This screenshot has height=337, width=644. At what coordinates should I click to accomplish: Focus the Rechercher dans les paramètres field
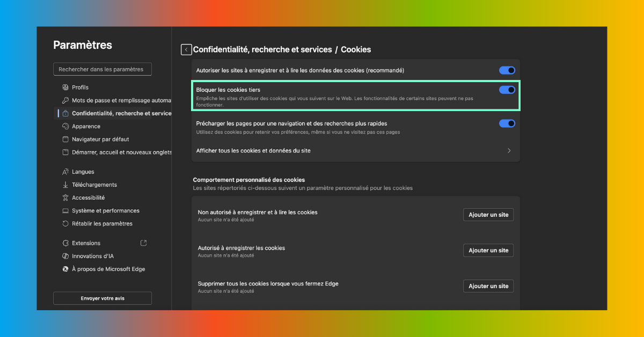click(102, 69)
